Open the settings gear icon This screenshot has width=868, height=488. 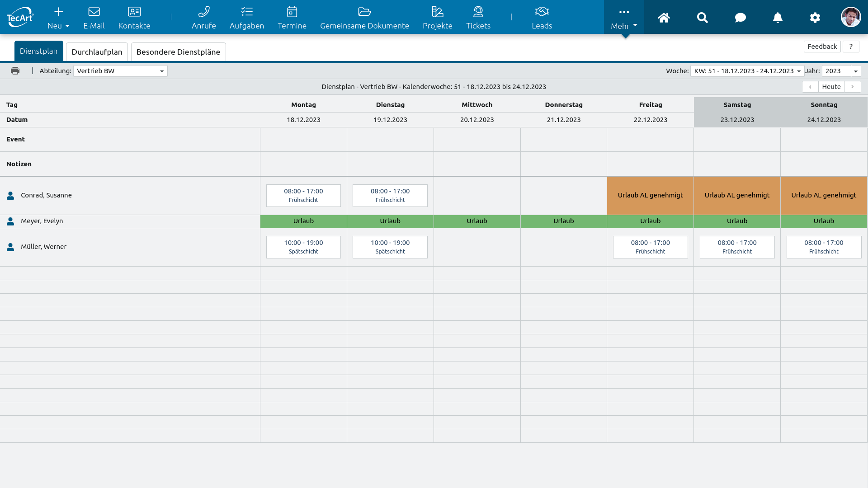pos(815,18)
